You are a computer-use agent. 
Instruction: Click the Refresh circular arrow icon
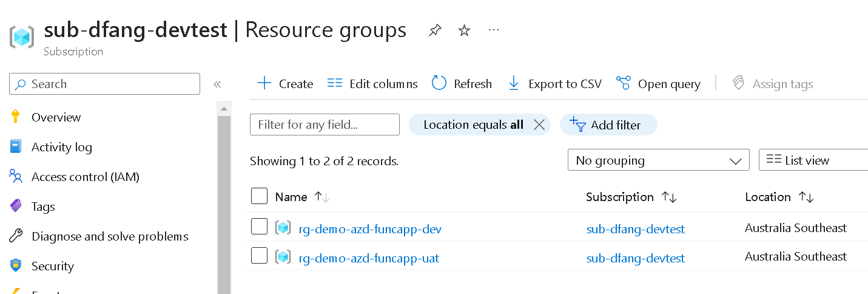(439, 83)
